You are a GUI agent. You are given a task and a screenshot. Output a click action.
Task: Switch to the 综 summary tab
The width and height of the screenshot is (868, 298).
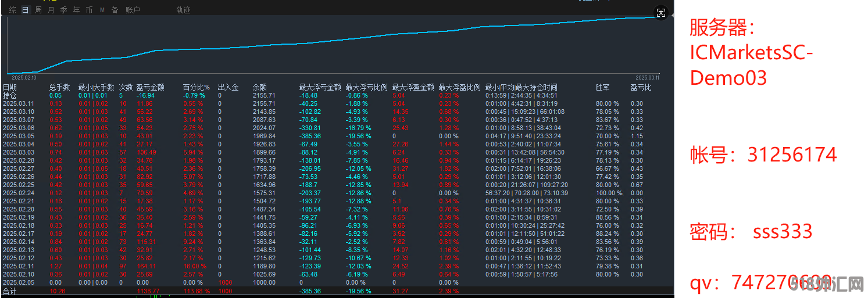pos(12,10)
